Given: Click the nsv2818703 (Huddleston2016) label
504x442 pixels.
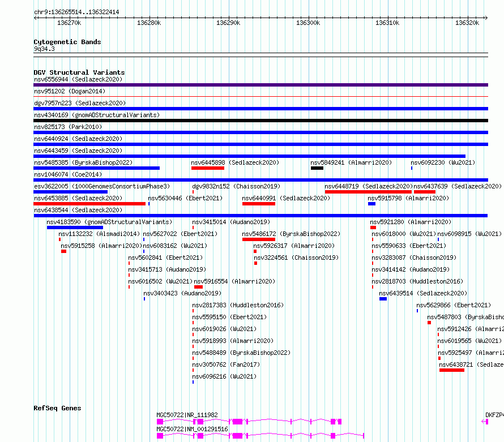Looking at the screenshot, I should point(417,281).
